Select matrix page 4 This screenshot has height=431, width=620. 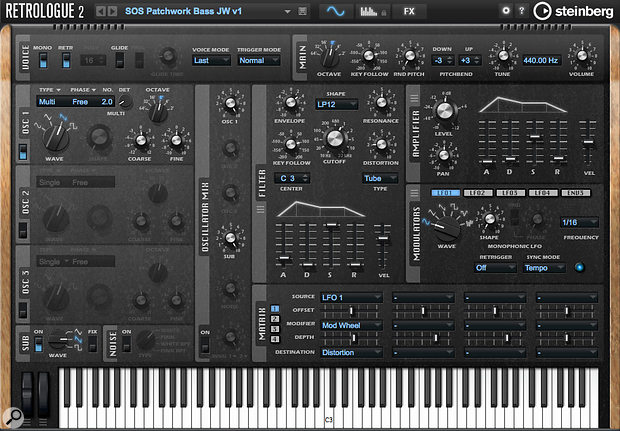coord(275,339)
